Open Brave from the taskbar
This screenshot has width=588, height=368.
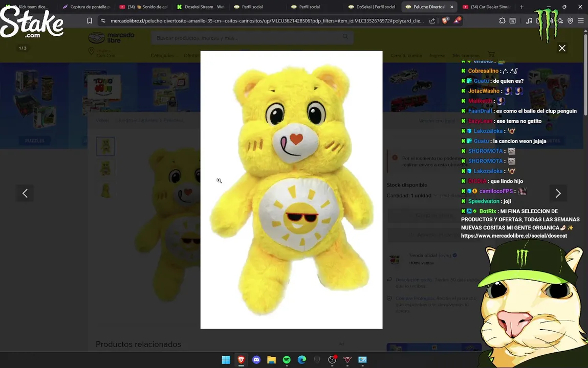tap(241, 360)
